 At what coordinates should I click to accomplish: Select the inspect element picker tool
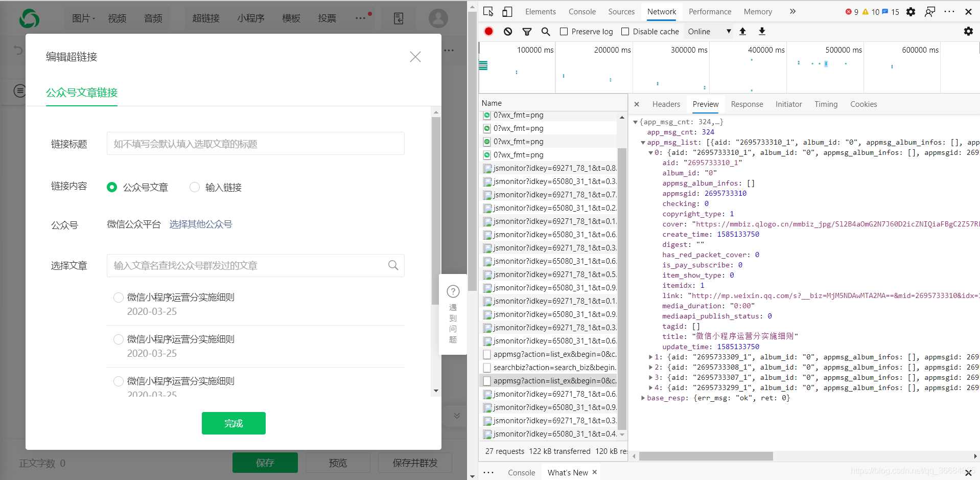coord(488,12)
